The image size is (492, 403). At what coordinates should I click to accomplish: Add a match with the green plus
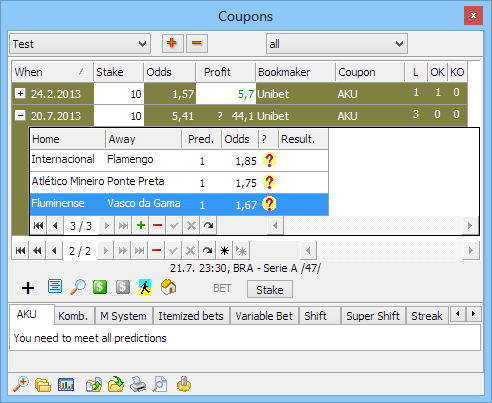(x=141, y=226)
